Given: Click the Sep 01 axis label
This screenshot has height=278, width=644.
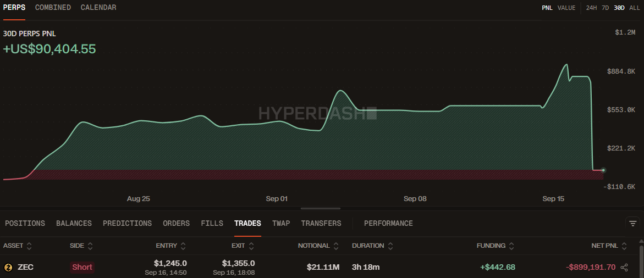Looking at the screenshot, I should 277,199.
